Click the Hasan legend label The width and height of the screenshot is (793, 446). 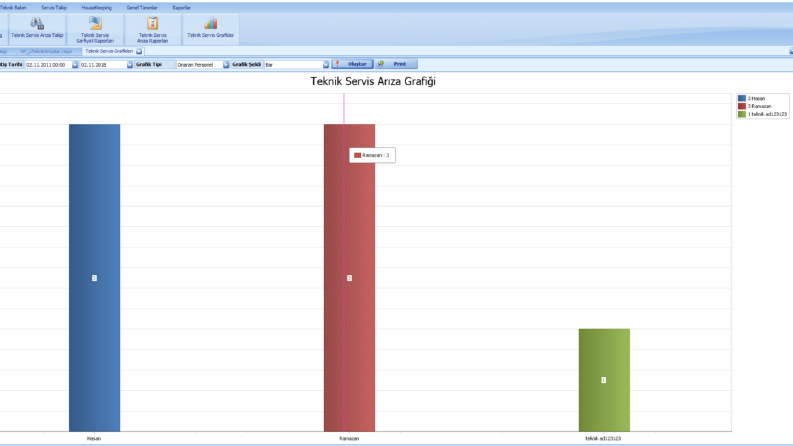756,99
